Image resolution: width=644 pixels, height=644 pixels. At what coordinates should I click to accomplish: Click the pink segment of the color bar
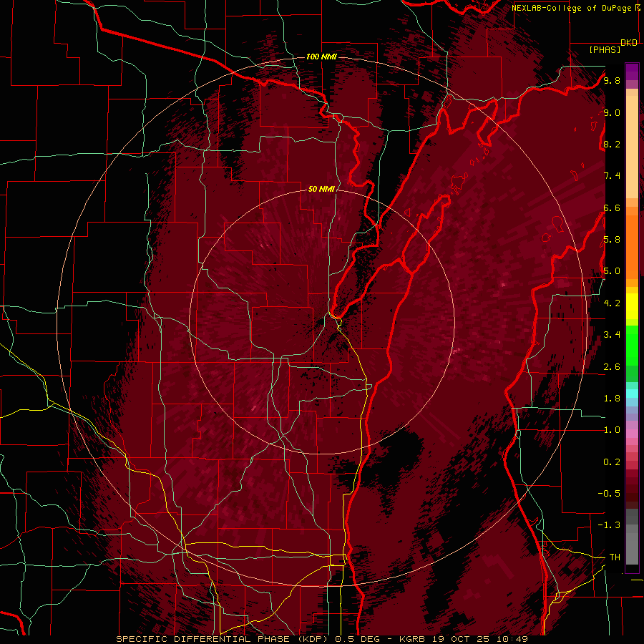[x=632, y=434]
